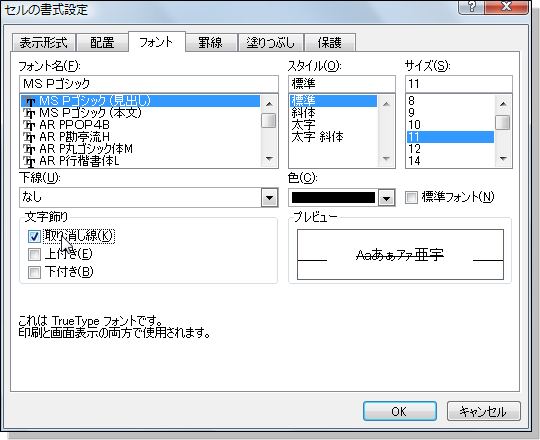
Task: Click the black font color swatch
Action: coord(333,198)
